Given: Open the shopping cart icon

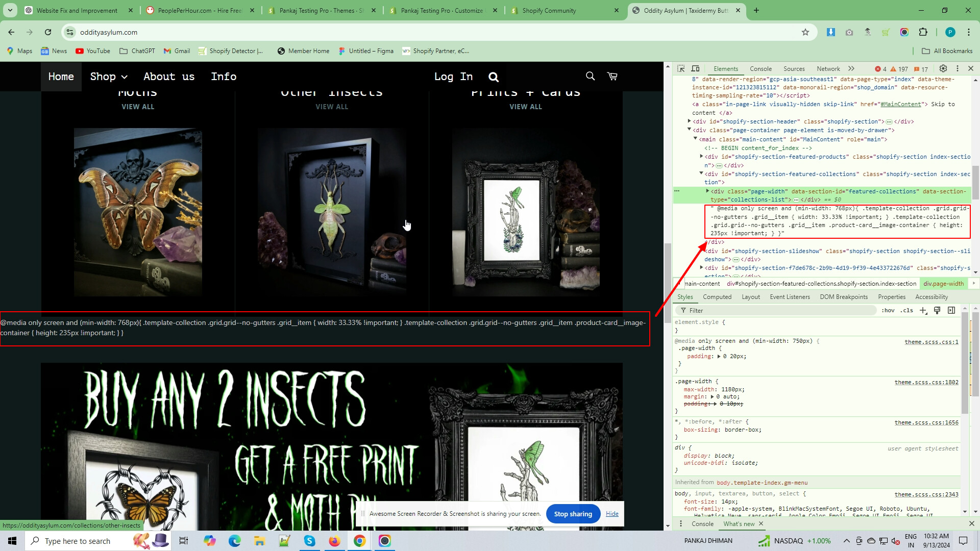Looking at the screenshot, I should pyautogui.click(x=612, y=76).
